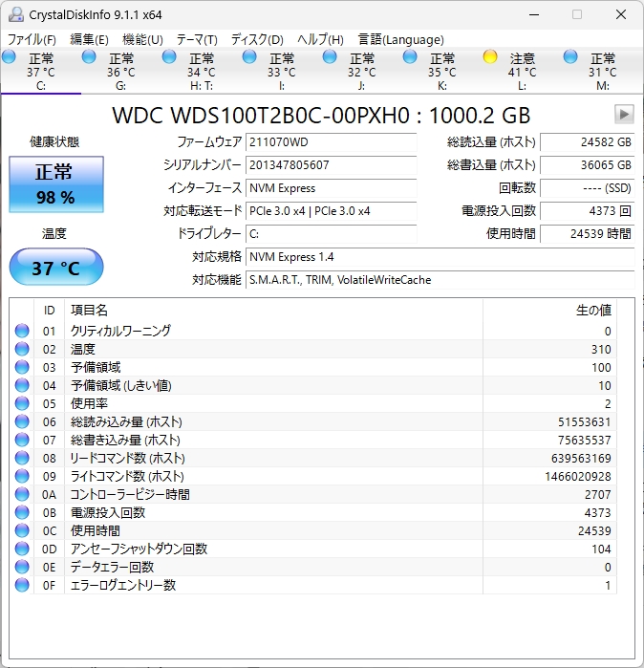Click status orb of ライトコマンド数 row
This screenshot has width=644, height=668.
click(x=22, y=476)
